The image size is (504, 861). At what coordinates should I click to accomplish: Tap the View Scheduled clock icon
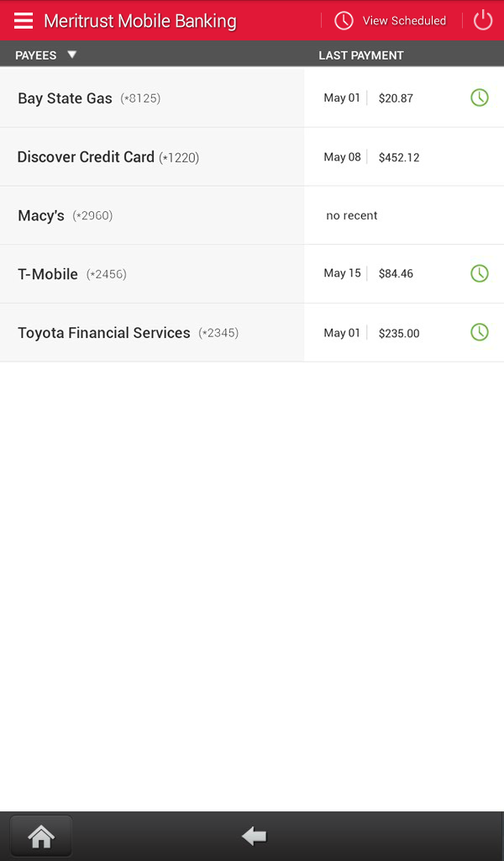(344, 20)
